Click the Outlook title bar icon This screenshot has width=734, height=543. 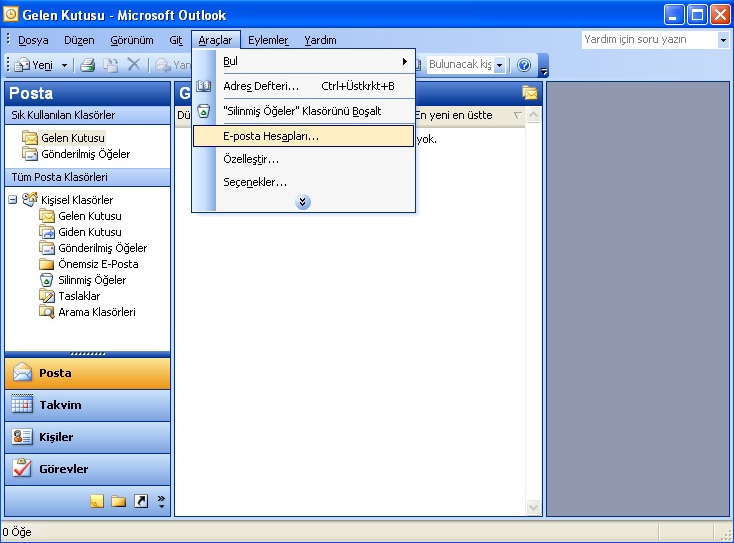(x=11, y=15)
